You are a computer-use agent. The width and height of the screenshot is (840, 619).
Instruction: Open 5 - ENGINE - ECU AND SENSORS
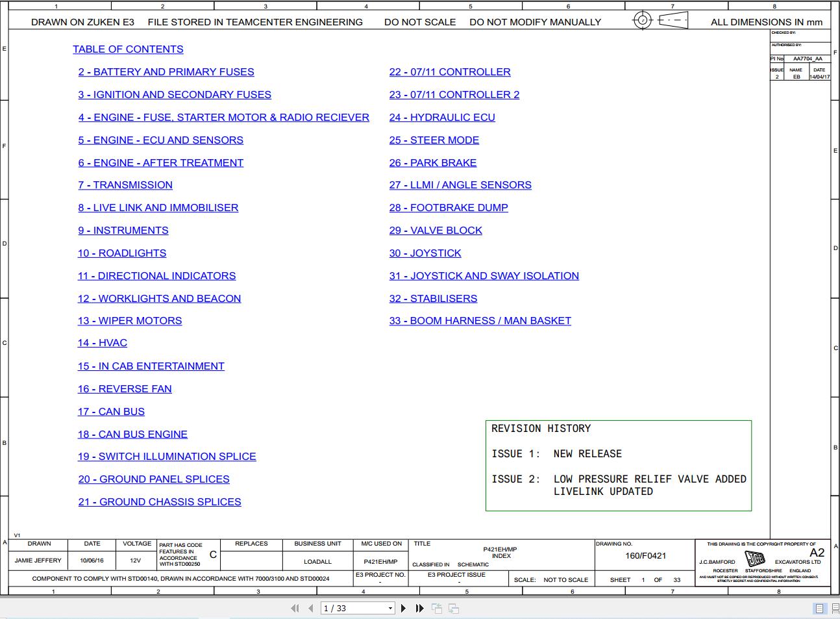coord(161,140)
